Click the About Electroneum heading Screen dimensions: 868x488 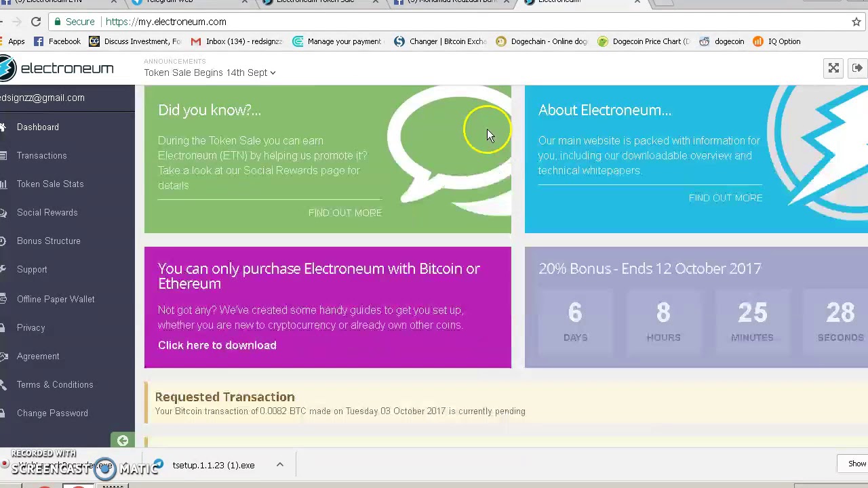click(x=605, y=110)
